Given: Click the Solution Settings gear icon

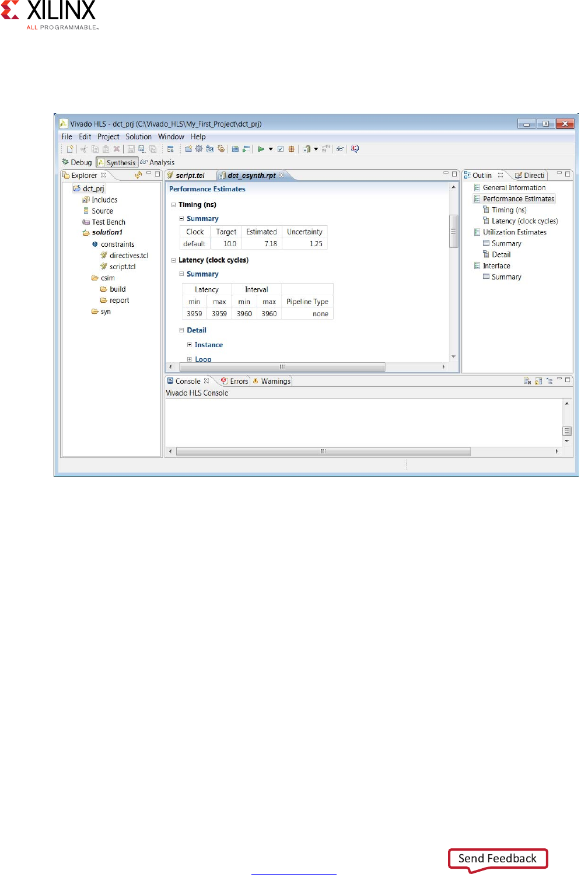Looking at the screenshot, I should [x=221, y=149].
